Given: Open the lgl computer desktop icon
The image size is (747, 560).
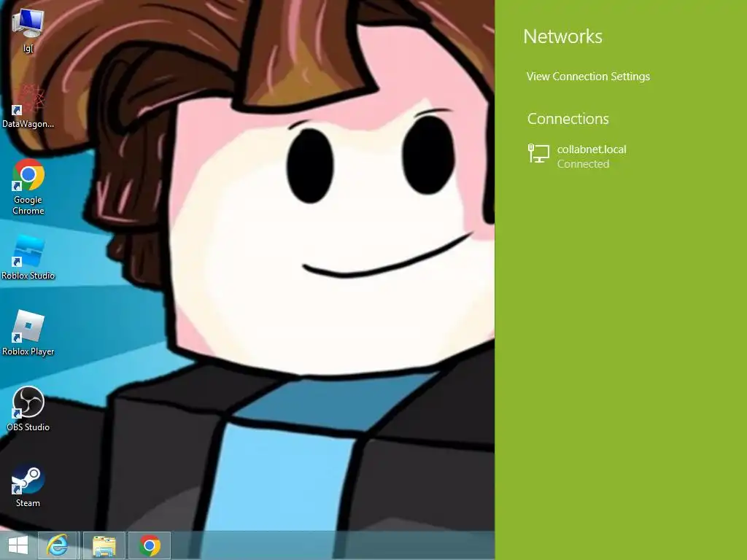Looking at the screenshot, I should pos(28,29).
